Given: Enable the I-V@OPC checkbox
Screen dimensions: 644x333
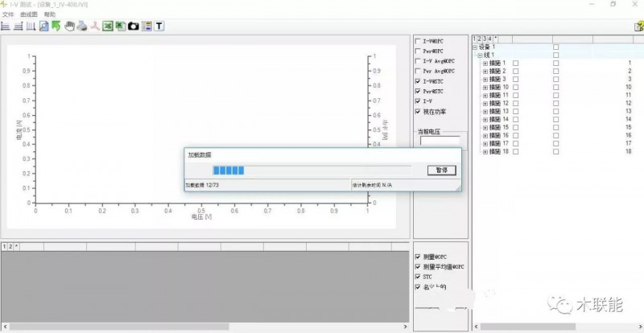Looking at the screenshot, I should click(418, 42).
